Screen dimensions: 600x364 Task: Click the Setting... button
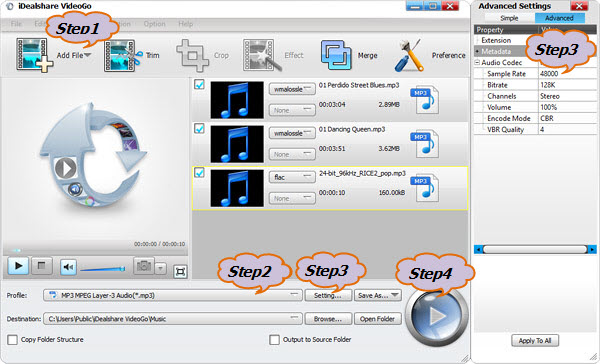coord(328,295)
